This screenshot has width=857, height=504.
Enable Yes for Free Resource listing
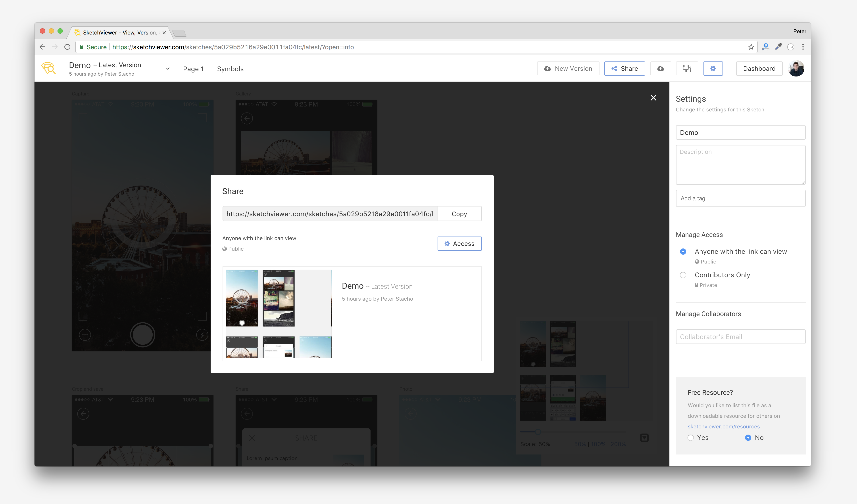[x=691, y=438]
